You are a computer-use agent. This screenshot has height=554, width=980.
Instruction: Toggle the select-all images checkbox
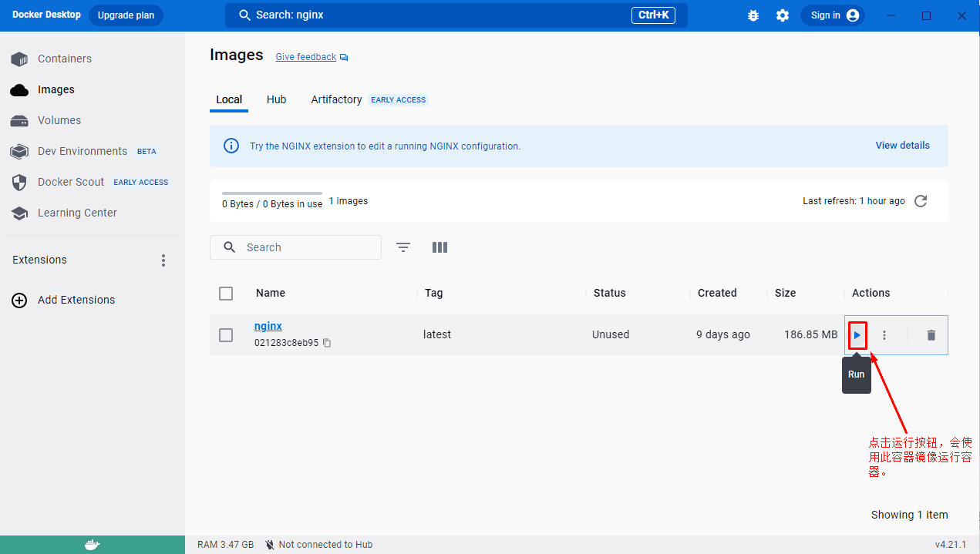click(226, 294)
